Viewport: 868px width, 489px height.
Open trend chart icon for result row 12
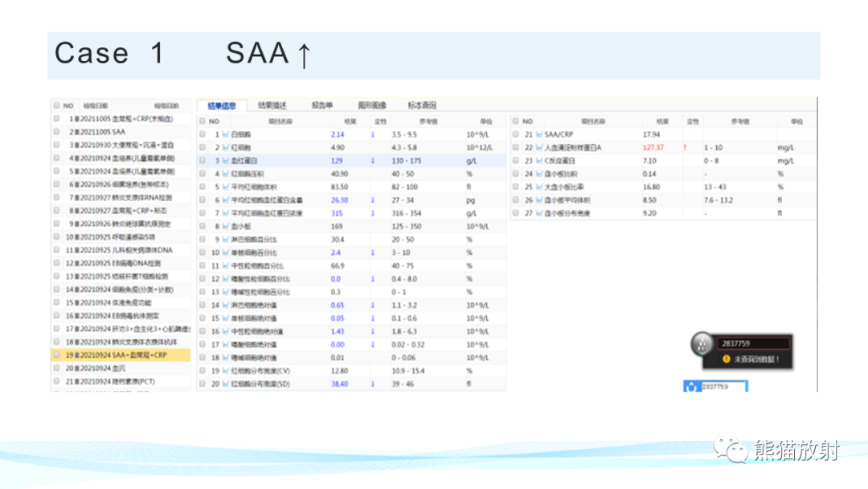(226, 279)
